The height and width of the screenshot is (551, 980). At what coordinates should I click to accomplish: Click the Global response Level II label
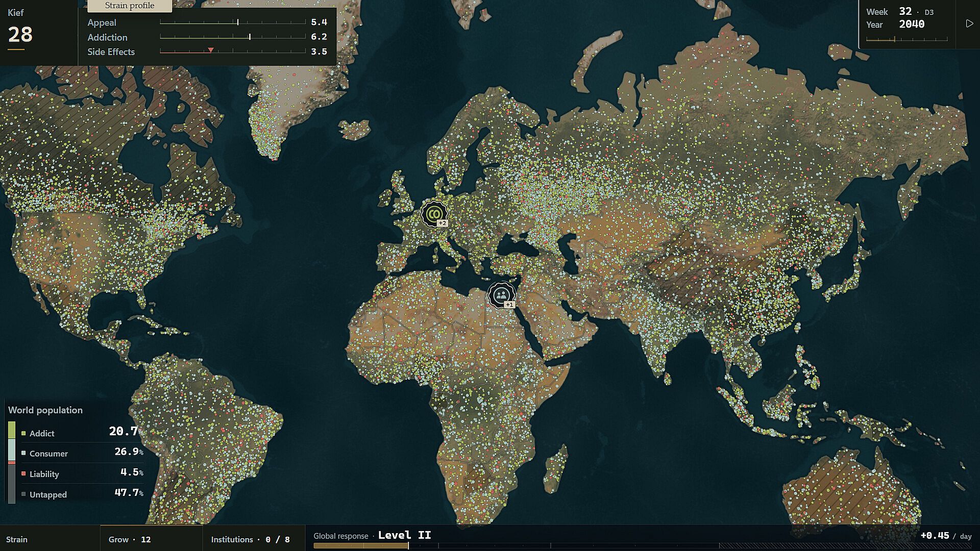click(404, 535)
